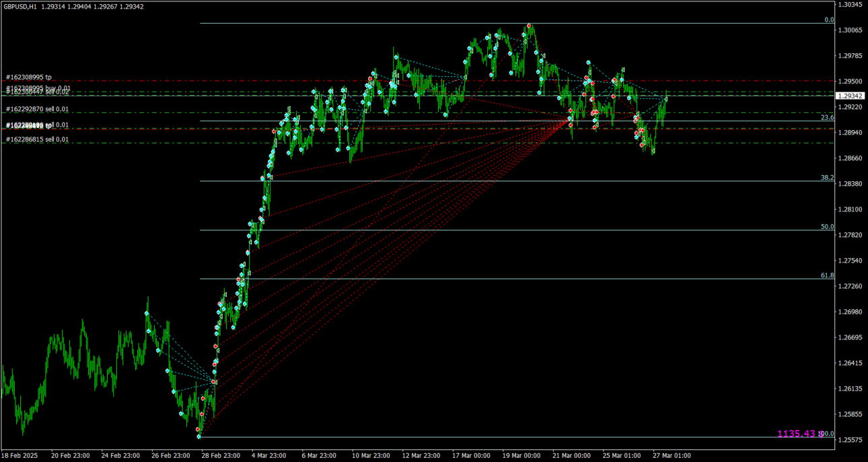Click the 24 Feb 23:00 time label
This screenshot has width=868, height=462.
(120, 456)
